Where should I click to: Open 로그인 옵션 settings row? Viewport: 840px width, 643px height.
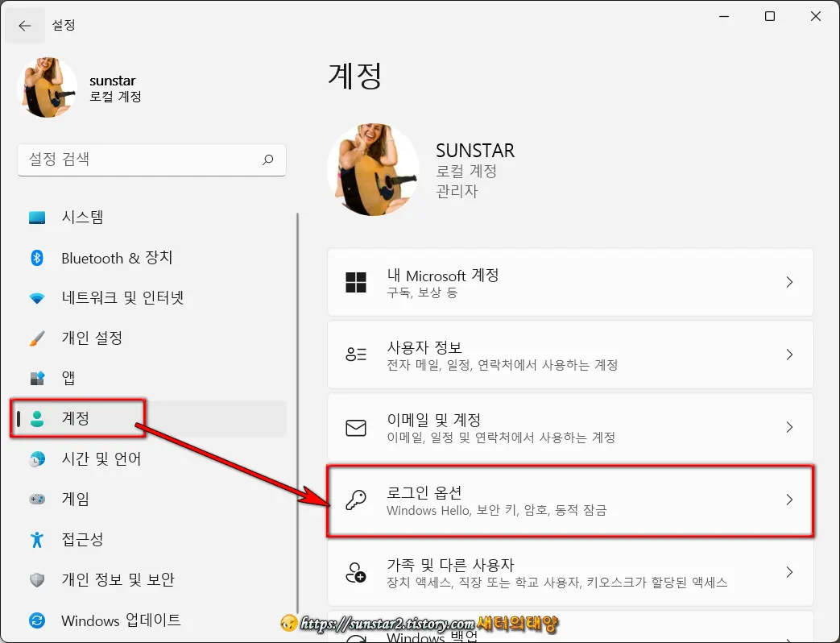564,500
